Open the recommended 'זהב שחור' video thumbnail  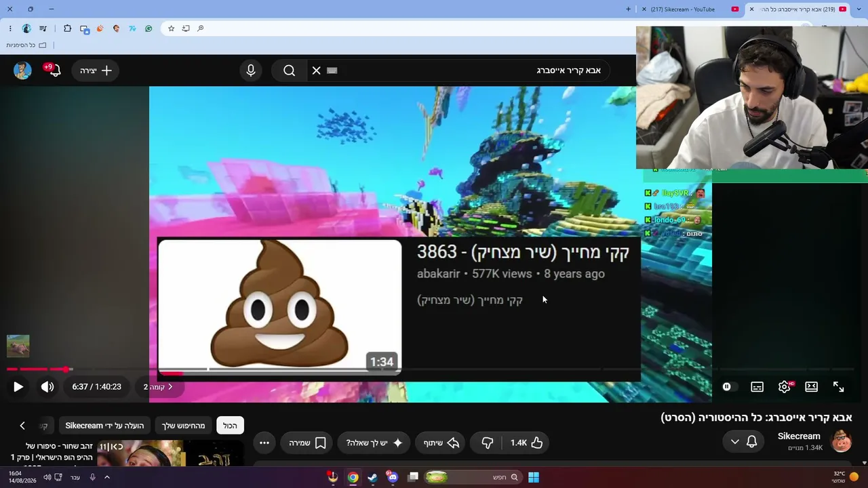170,453
